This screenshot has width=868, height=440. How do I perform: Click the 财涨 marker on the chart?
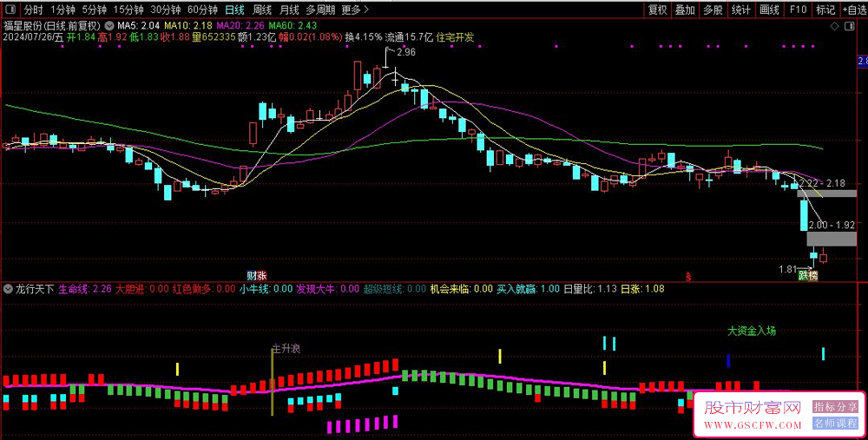click(256, 275)
